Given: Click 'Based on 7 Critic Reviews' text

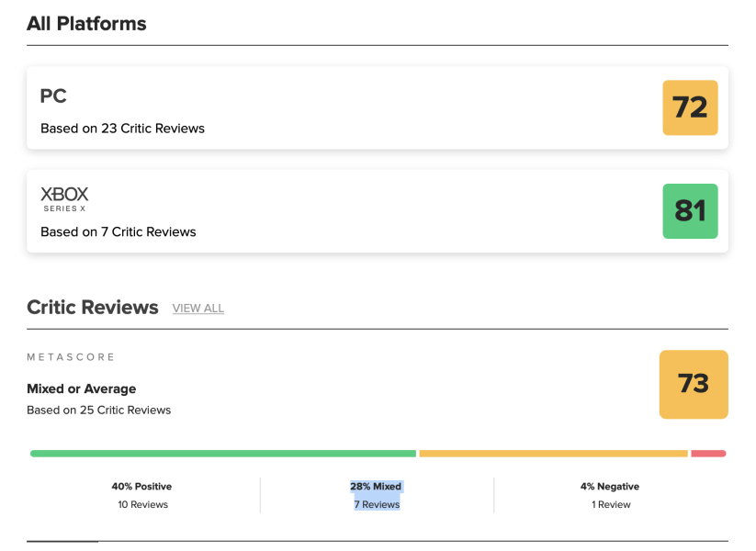Looking at the screenshot, I should (x=118, y=232).
